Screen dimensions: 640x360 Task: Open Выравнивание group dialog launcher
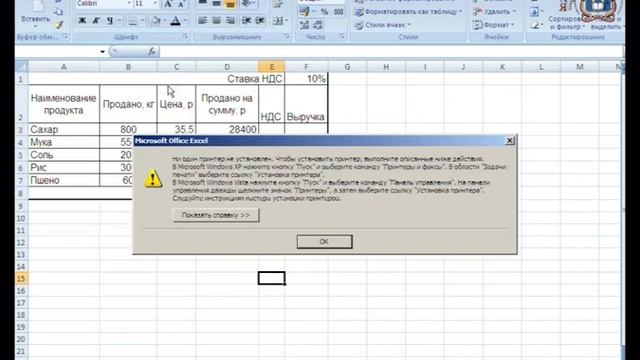[287, 37]
